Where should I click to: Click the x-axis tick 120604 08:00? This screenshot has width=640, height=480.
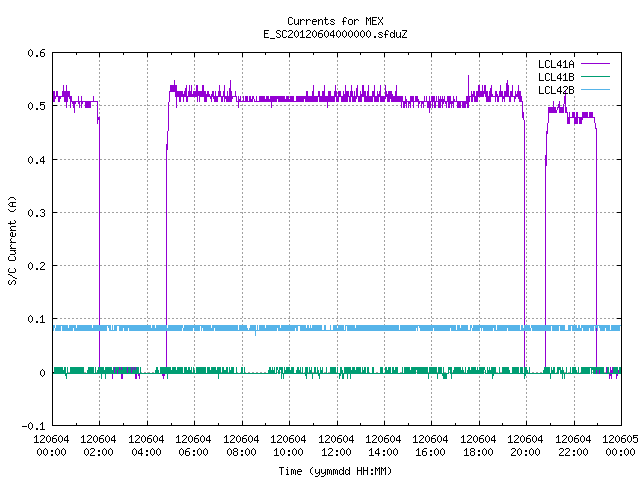241,446
